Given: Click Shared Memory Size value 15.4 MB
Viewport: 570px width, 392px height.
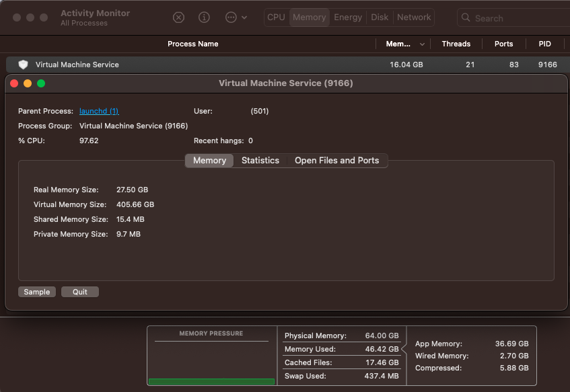Looking at the screenshot, I should [x=130, y=219].
